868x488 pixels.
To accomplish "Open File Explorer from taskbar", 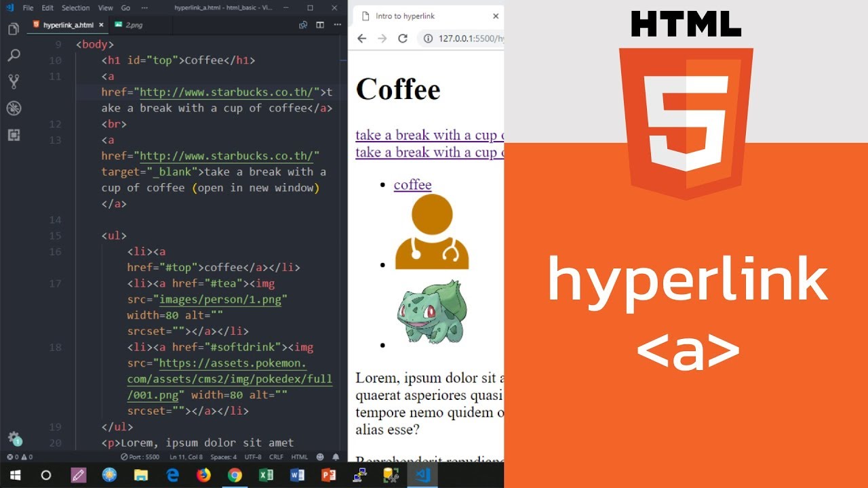I will [x=141, y=475].
